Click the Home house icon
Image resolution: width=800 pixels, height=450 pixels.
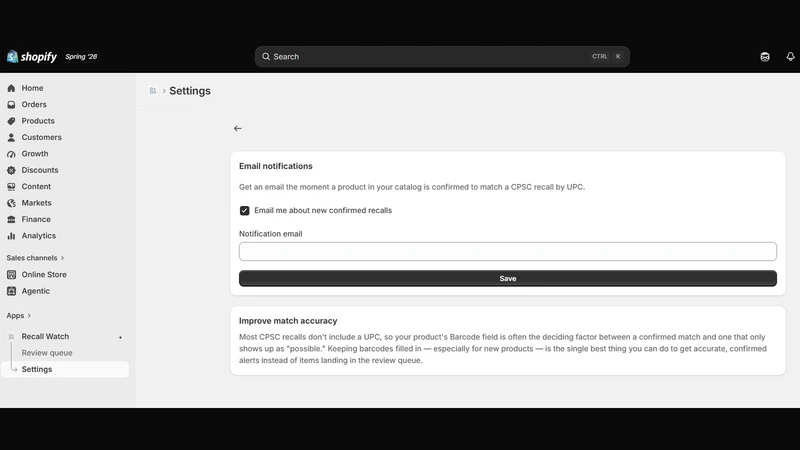click(x=11, y=88)
